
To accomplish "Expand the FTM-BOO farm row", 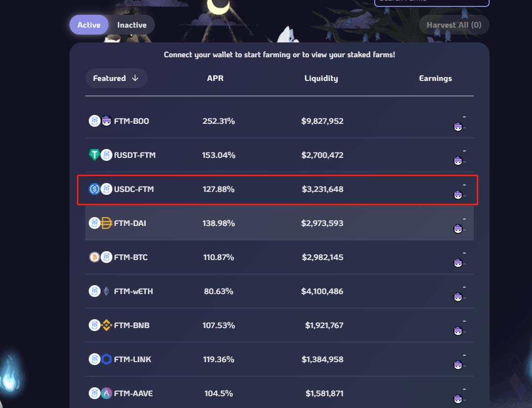I will [279, 121].
